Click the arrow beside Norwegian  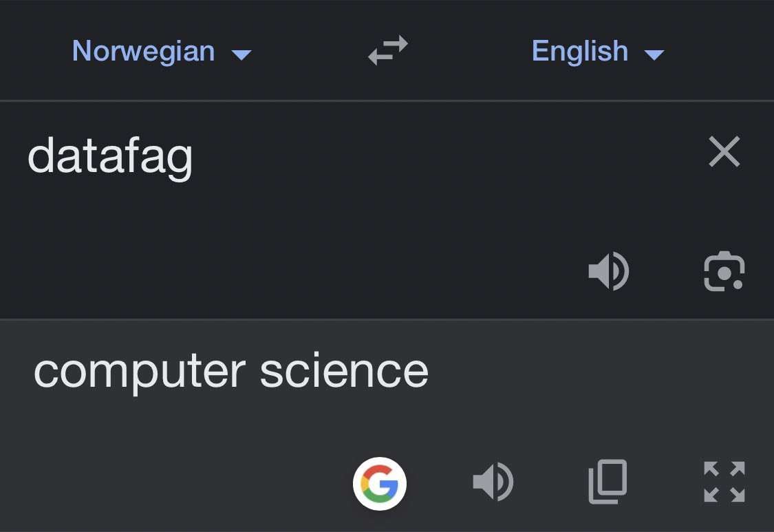coord(241,54)
